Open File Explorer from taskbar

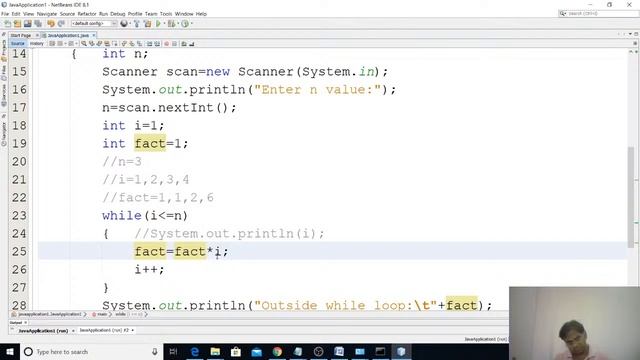click(x=215, y=351)
